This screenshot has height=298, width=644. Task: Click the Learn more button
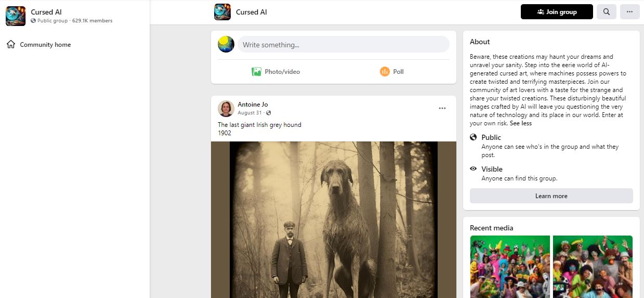pyautogui.click(x=551, y=196)
